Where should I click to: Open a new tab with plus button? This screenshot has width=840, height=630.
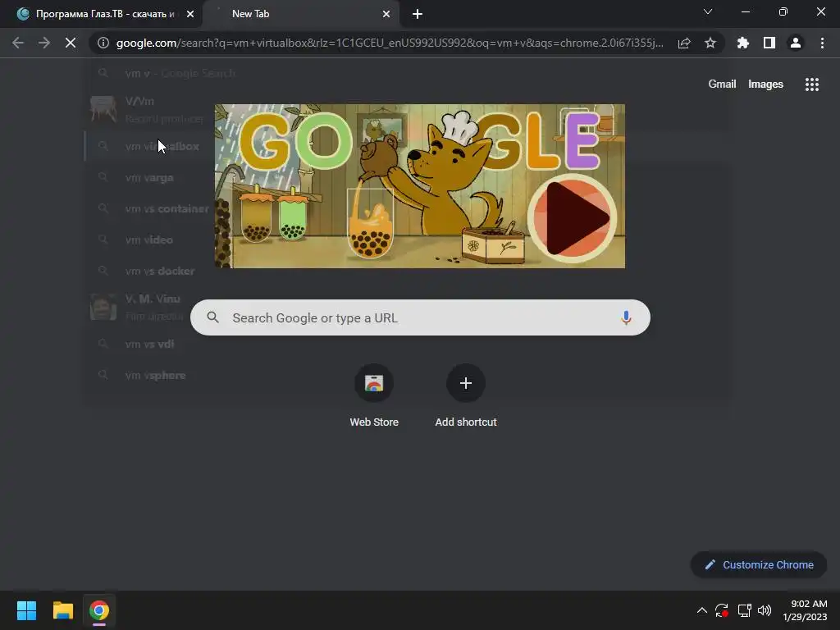click(418, 14)
